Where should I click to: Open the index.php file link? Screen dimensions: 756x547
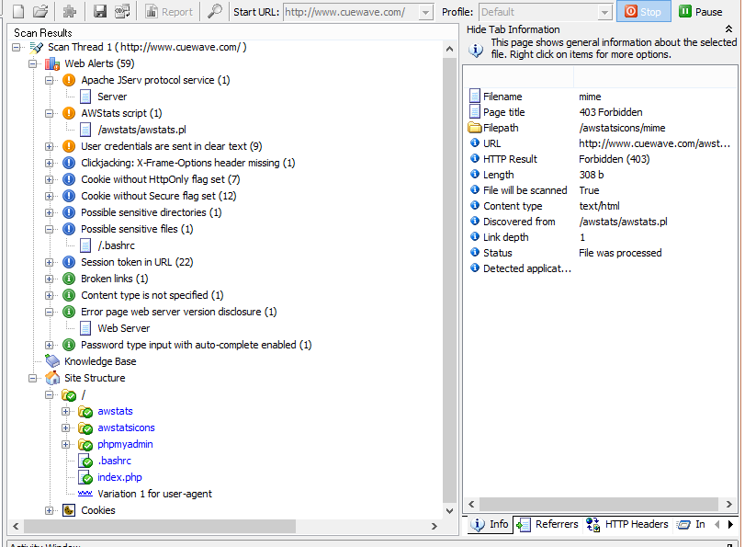[x=119, y=477]
